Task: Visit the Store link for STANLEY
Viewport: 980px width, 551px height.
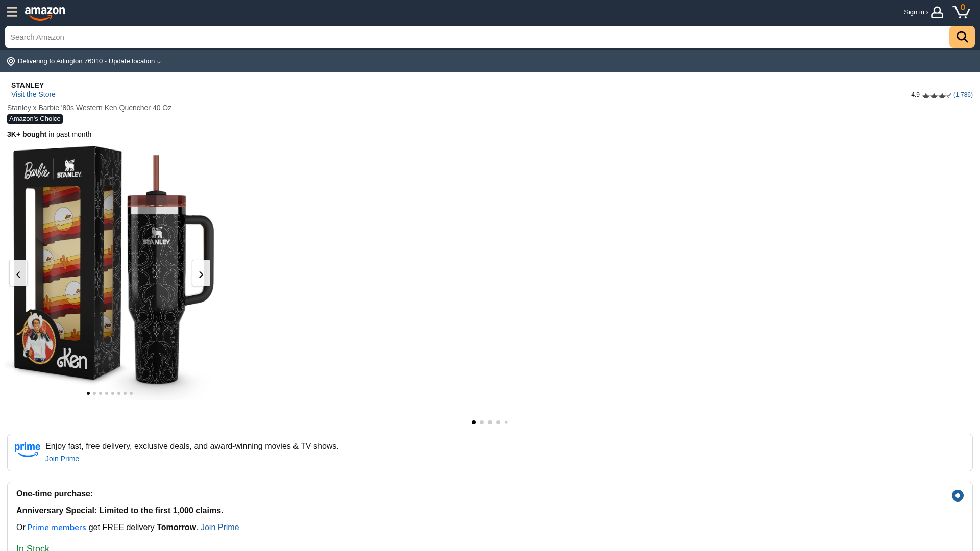Action: (33, 94)
